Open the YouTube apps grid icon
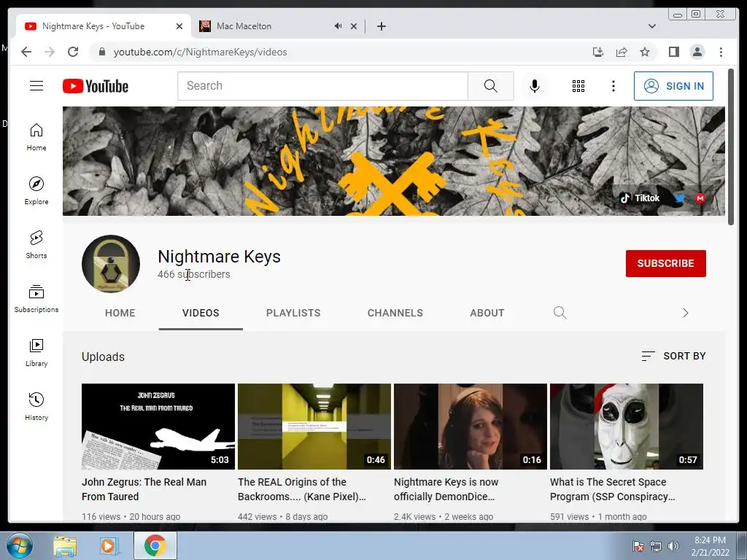 pos(578,86)
